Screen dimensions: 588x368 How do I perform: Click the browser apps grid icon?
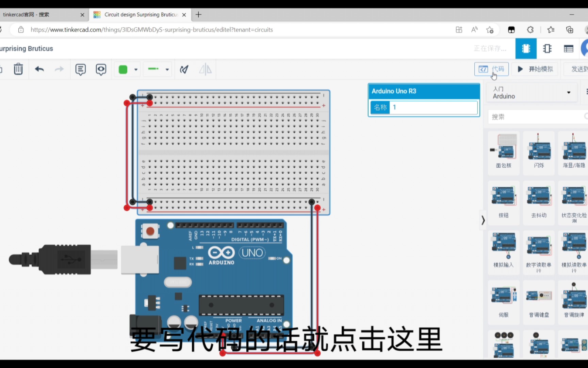459,30
